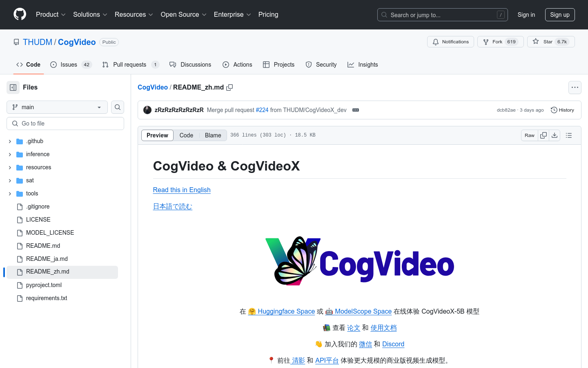
Task: Go to the Pricing page
Action: point(268,15)
